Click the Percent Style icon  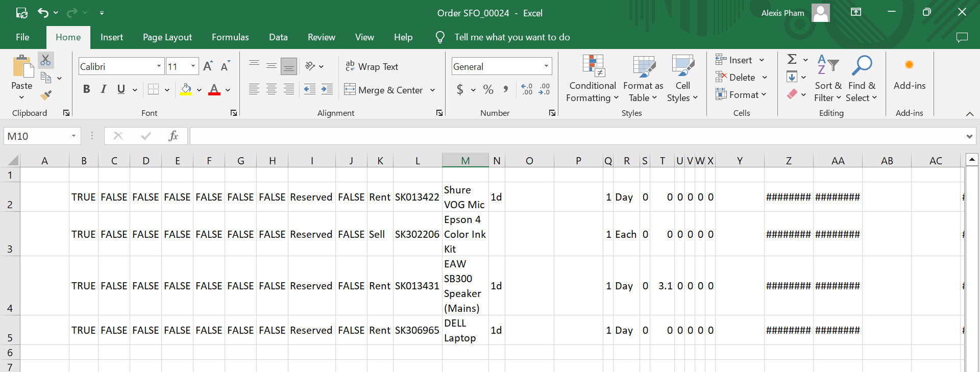[x=488, y=90]
